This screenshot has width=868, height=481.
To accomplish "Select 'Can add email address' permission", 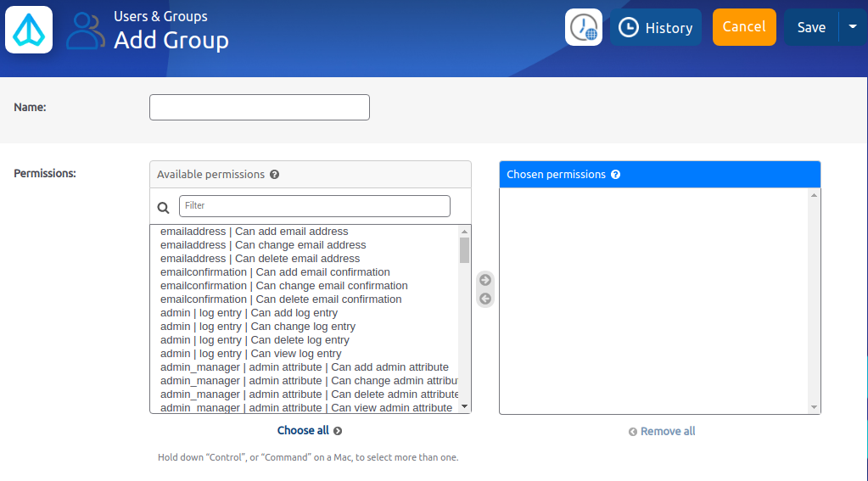I will click(255, 232).
